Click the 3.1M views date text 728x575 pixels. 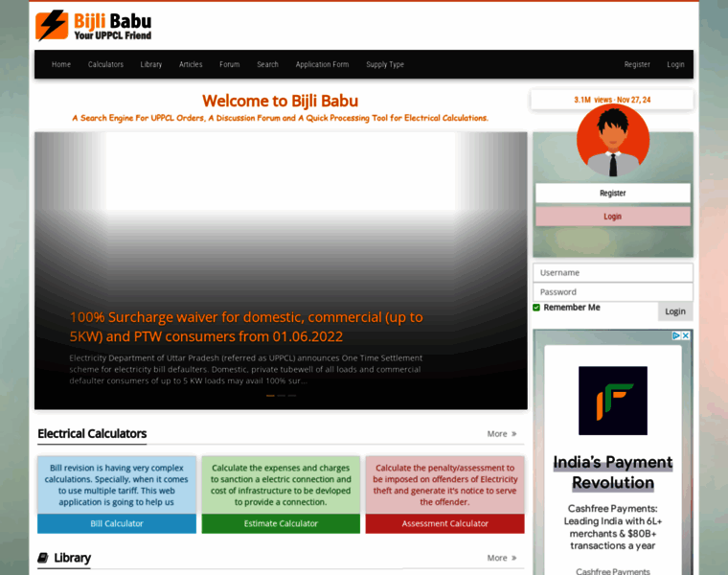(x=612, y=100)
